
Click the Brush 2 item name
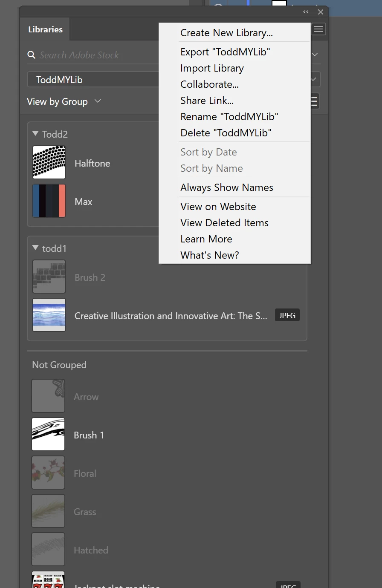coord(90,277)
